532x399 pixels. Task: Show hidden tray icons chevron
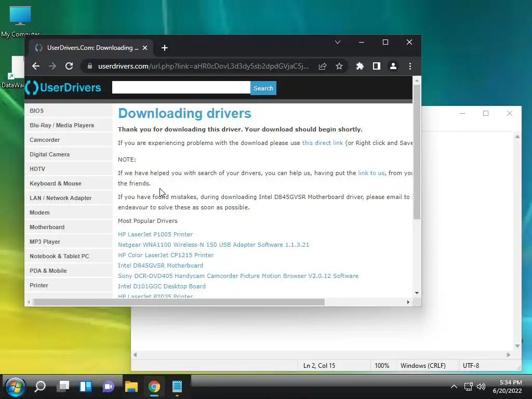454,387
